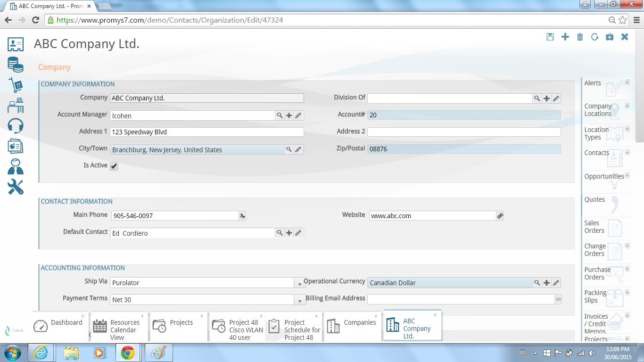
Task: Add a Division Of entry with plus
Action: point(546,99)
